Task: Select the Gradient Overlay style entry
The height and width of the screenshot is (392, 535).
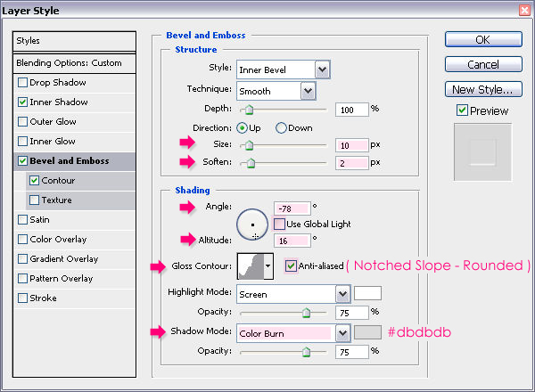Action: point(63,258)
